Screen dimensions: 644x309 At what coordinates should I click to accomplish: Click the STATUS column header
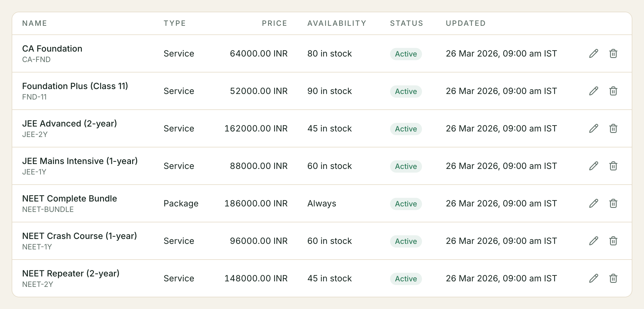(407, 23)
